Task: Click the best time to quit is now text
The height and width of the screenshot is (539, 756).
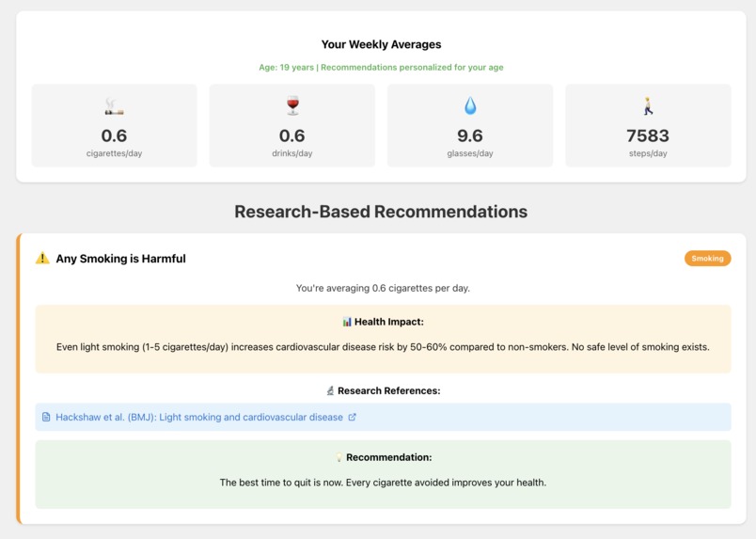Action: click(383, 483)
